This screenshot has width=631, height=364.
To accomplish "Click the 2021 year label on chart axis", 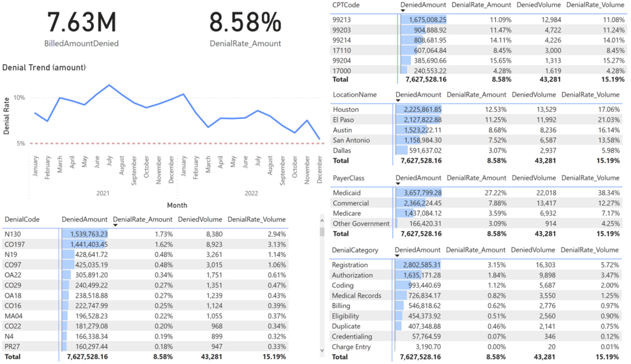I will (x=103, y=193).
